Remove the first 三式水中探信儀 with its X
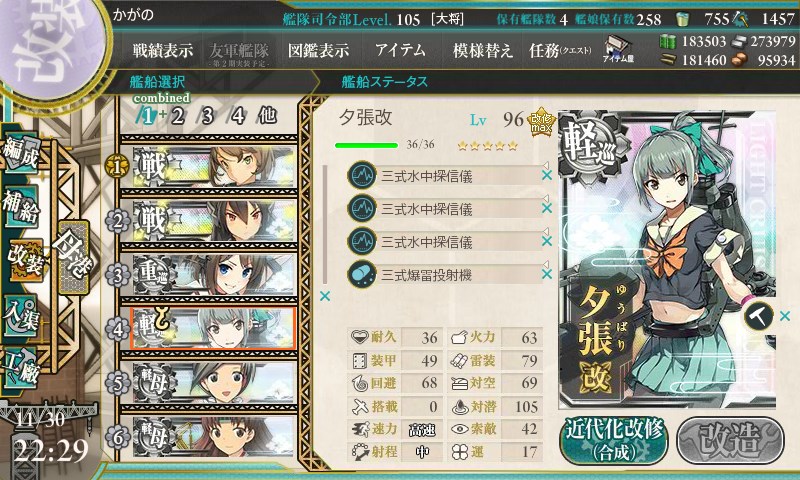Image resolution: width=800 pixels, height=480 pixels. pos(546,175)
